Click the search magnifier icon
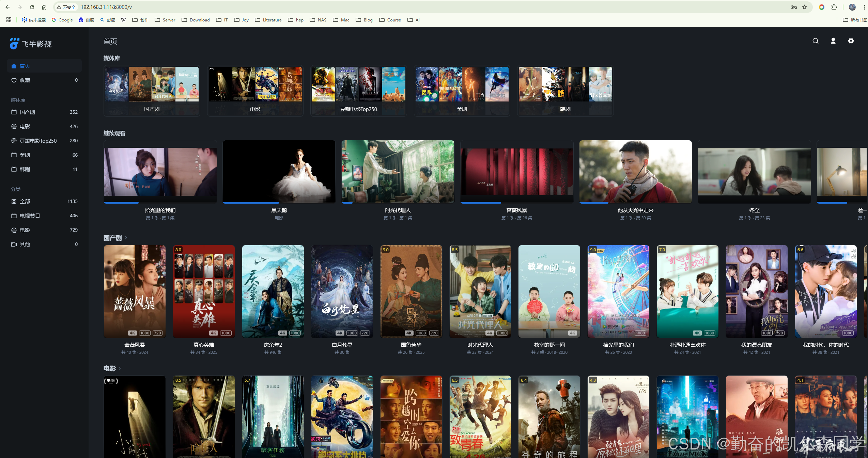 pos(815,41)
